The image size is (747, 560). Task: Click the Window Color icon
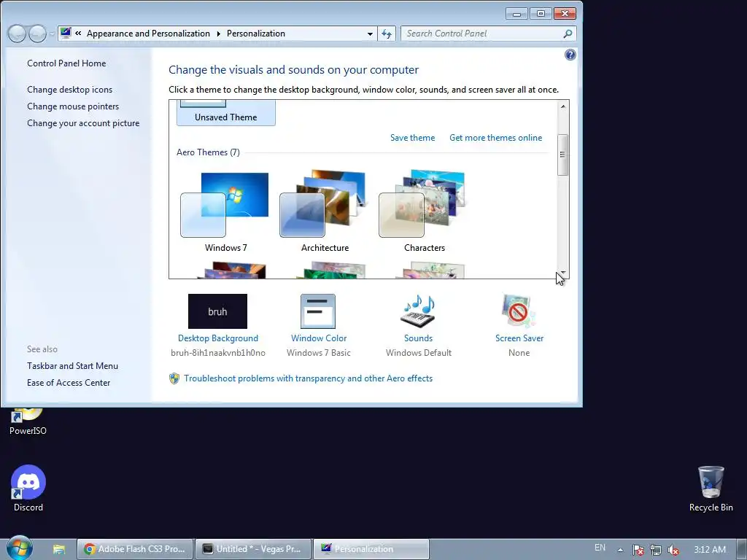pos(318,311)
